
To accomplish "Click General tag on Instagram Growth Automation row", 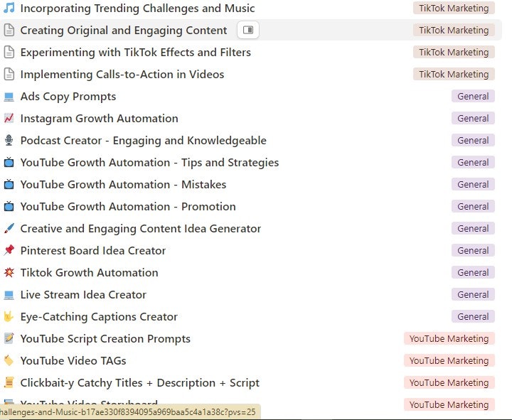I will pyautogui.click(x=473, y=118).
